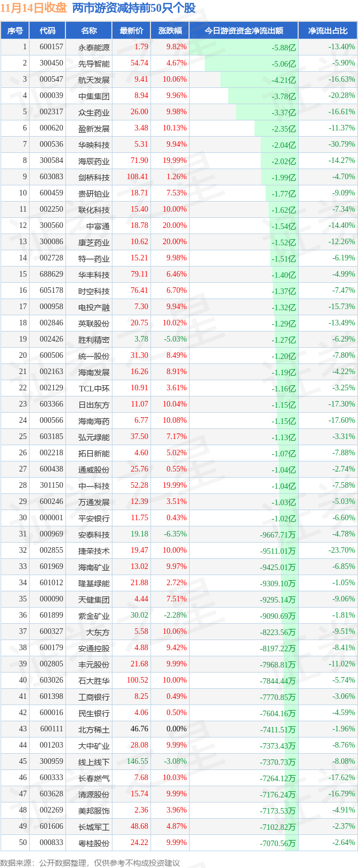
Task: Select stock name 隆基绿能
Action: (x=94, y=583)
